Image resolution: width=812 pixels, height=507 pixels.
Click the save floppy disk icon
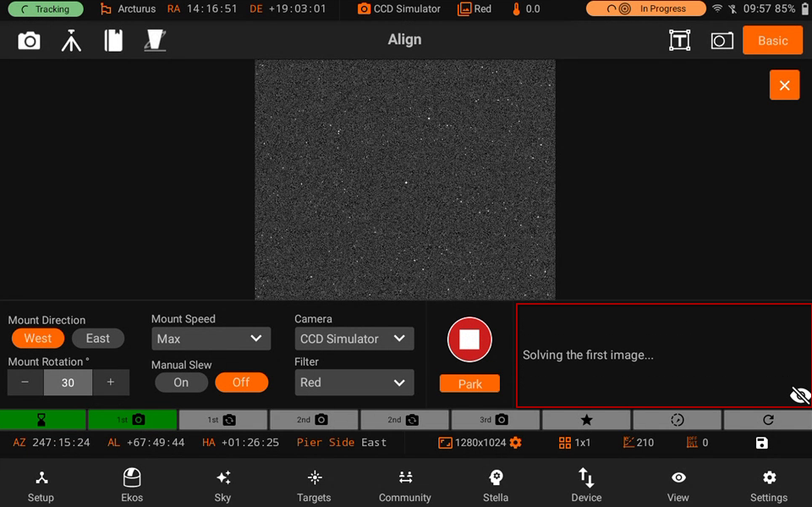point(762,443)
